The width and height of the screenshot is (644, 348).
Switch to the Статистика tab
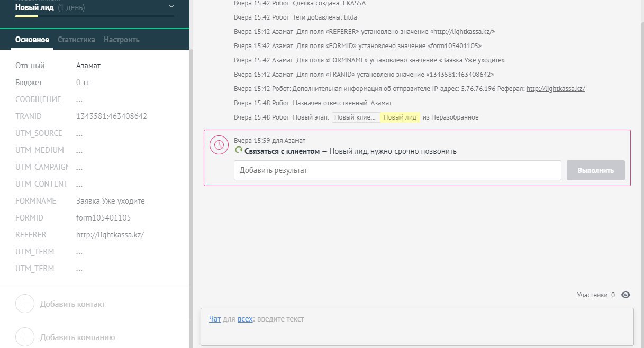tap(76, 40)
